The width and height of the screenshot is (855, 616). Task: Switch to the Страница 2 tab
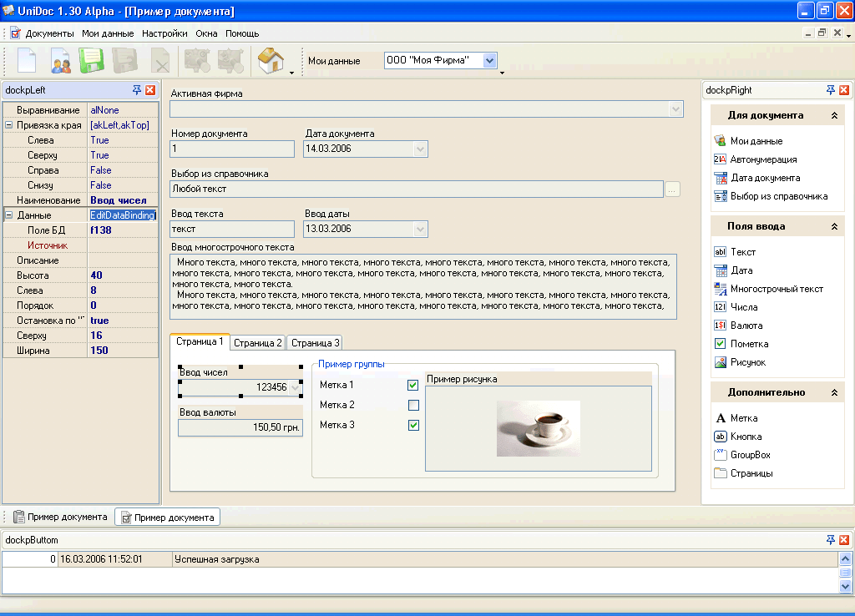[x=257, y=343]
